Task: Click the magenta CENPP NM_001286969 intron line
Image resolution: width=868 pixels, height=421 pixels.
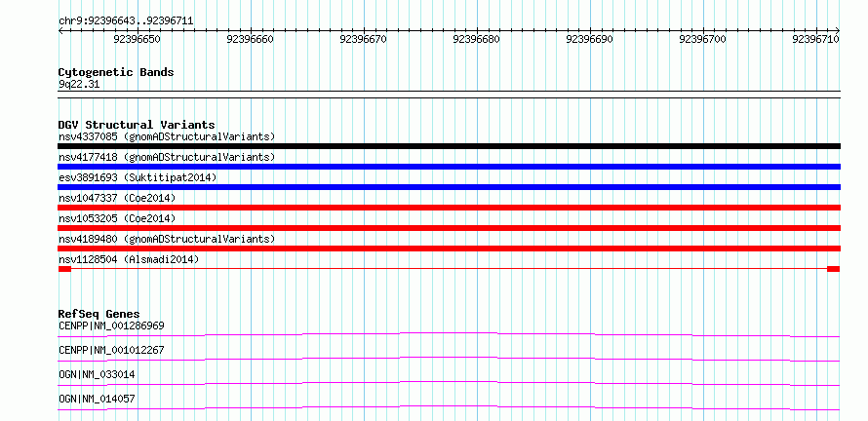Action: [449, 334]
